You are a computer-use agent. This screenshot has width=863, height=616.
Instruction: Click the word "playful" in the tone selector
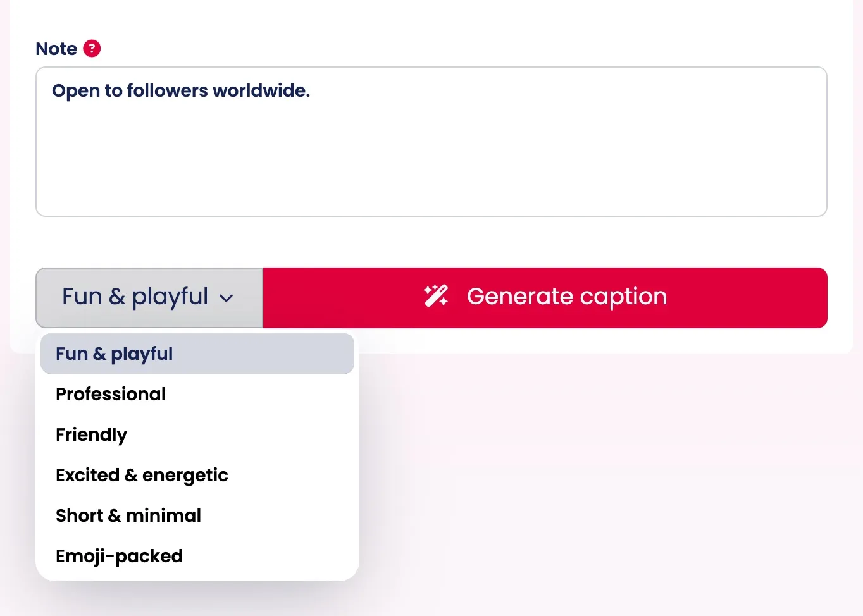[170, 297]
